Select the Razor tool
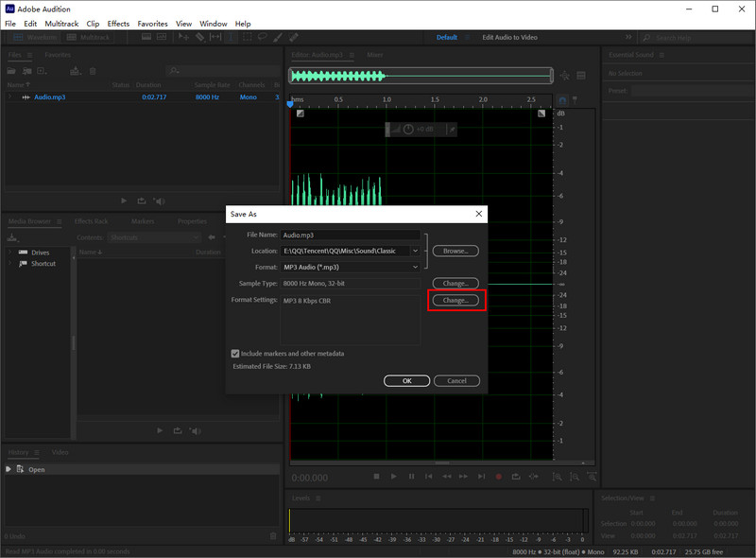The height and width of the screenshot is (558, 756). point(199,37)
